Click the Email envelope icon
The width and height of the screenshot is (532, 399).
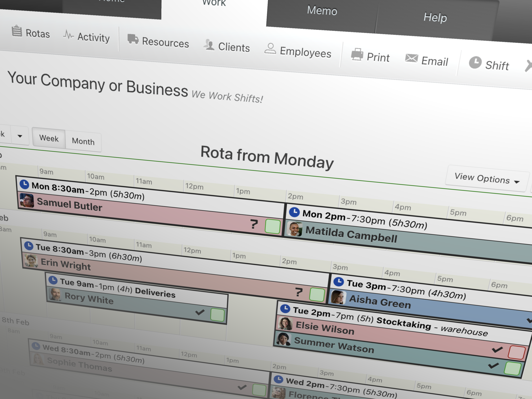(411, 58)
